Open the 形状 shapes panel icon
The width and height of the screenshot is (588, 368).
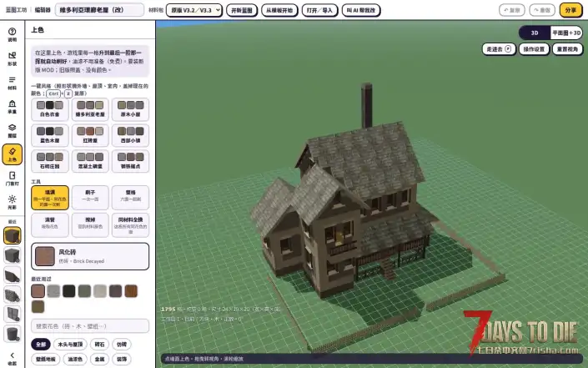coord(12,58)
